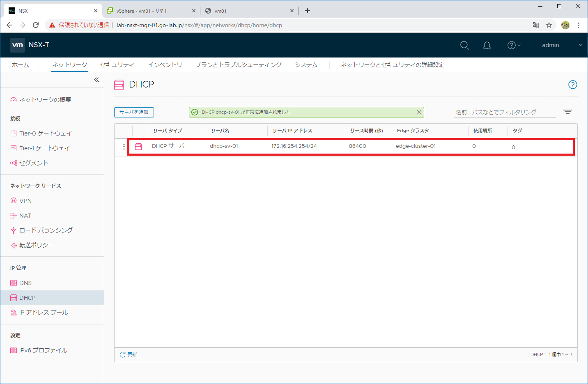Click the Edge クラスタ column header
The width and height of the screenshot is (588, 384).
pos(413,131)
